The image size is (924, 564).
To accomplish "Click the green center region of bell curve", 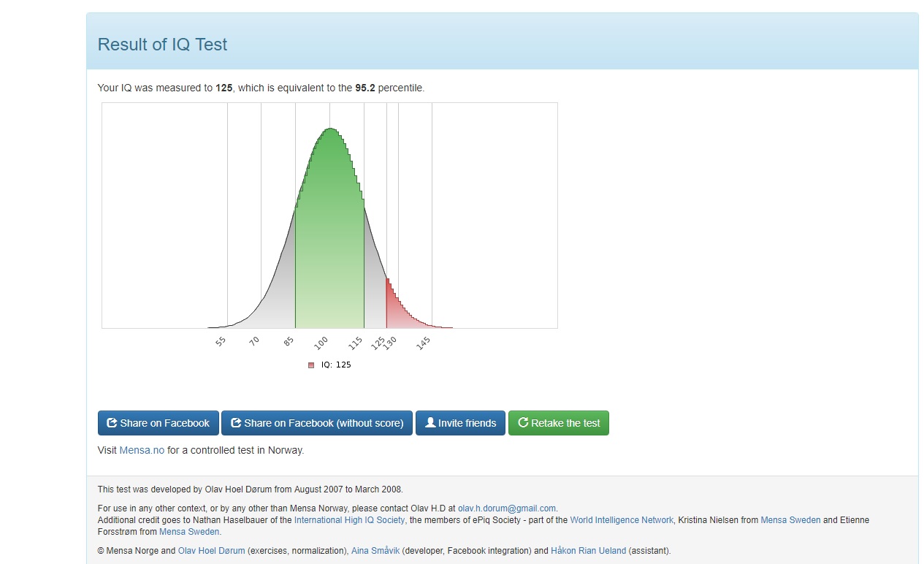I will click(329, 241).
